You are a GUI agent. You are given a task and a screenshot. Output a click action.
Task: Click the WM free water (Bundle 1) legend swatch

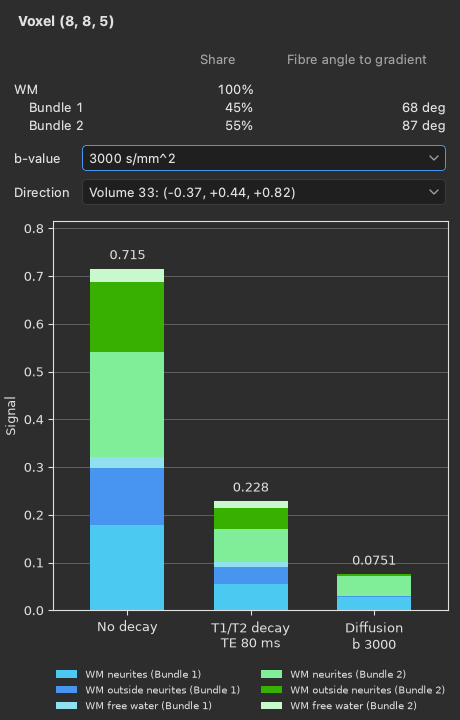[x=67, y=705]
